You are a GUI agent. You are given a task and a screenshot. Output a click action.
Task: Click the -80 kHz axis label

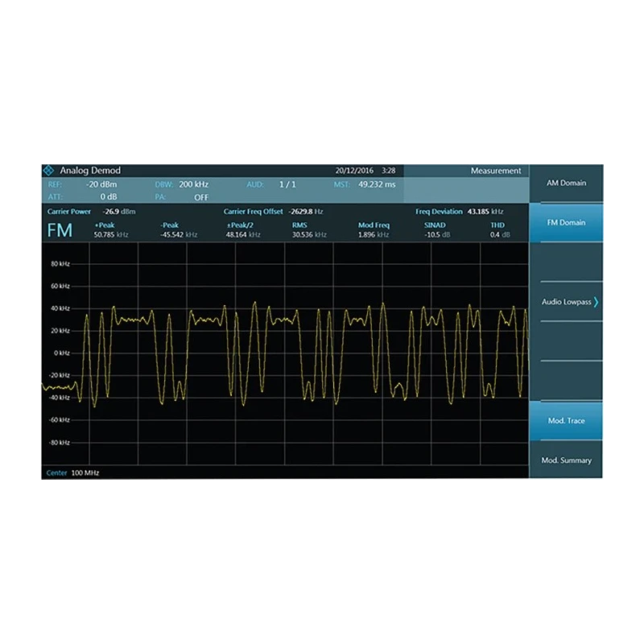(60, 442)
